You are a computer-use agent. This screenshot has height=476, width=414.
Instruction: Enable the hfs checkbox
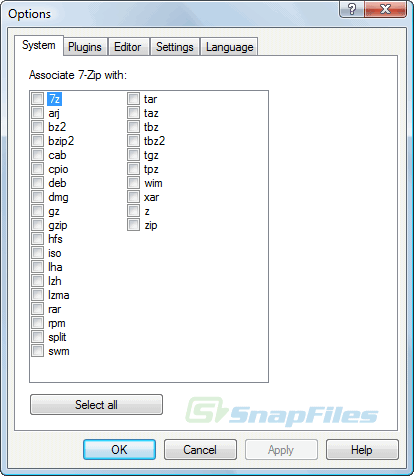pos(37,239)
